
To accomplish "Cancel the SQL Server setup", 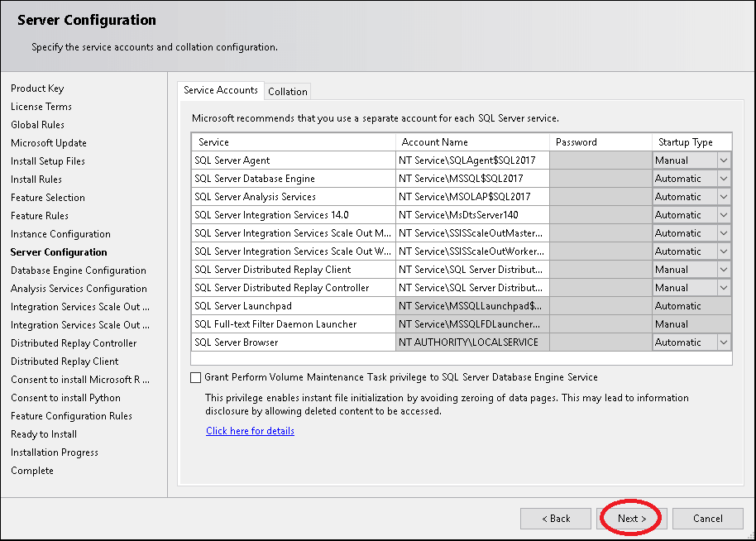I will 707,519.
